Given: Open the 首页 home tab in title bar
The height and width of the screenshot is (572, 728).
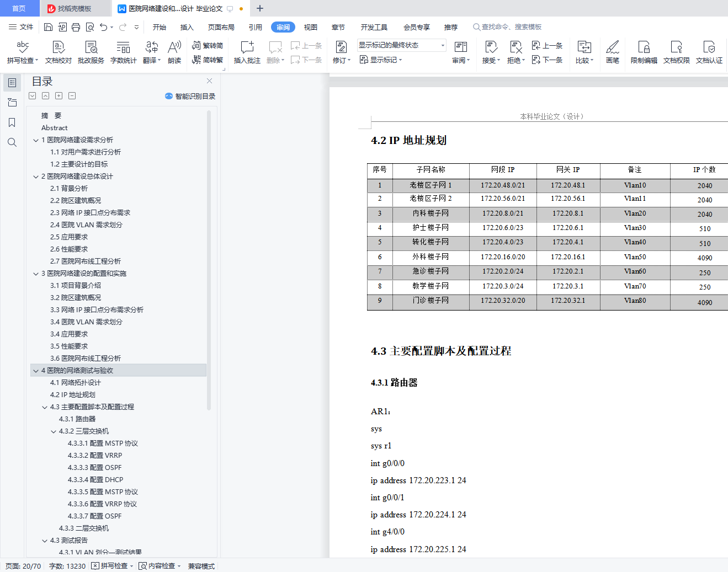Looking at the screenshot, I should pyautogui.click(x=19, y=8).
